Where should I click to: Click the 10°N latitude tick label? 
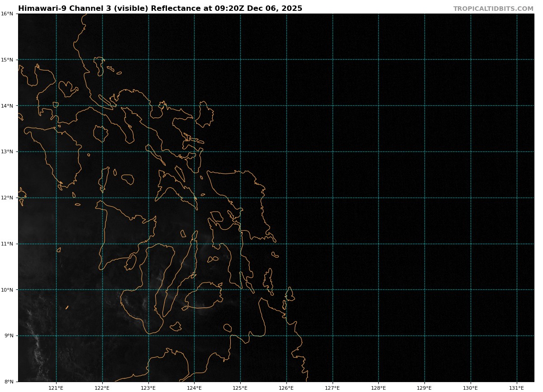click(x=7, y=290)
